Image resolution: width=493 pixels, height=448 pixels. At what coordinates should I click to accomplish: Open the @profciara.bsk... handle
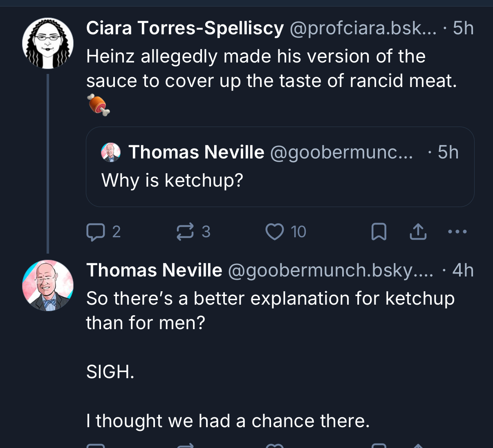coord(363,28)
